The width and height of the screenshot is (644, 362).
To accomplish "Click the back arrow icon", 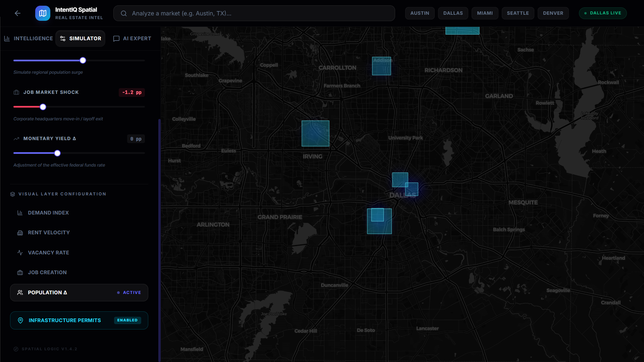I will [x=17, y=13].
